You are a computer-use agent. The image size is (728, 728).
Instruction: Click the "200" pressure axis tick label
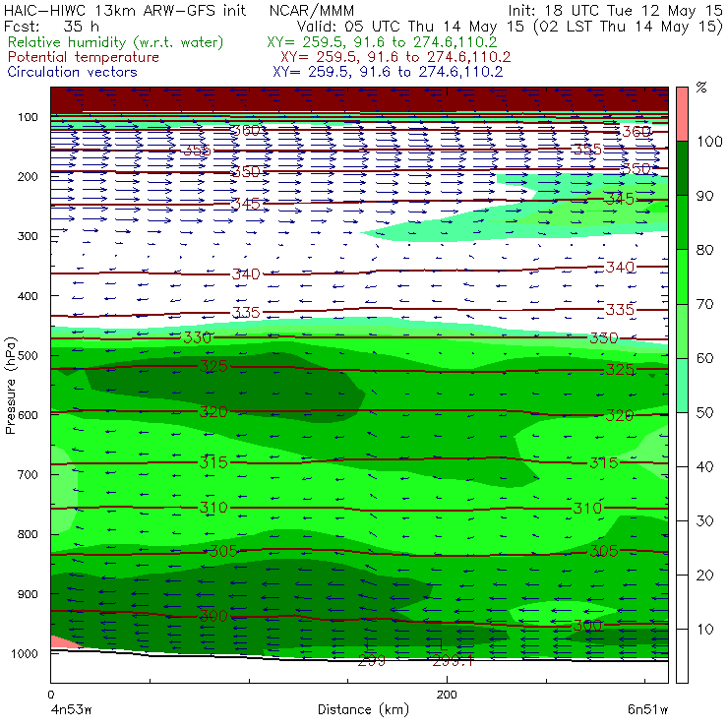point(28,176)
